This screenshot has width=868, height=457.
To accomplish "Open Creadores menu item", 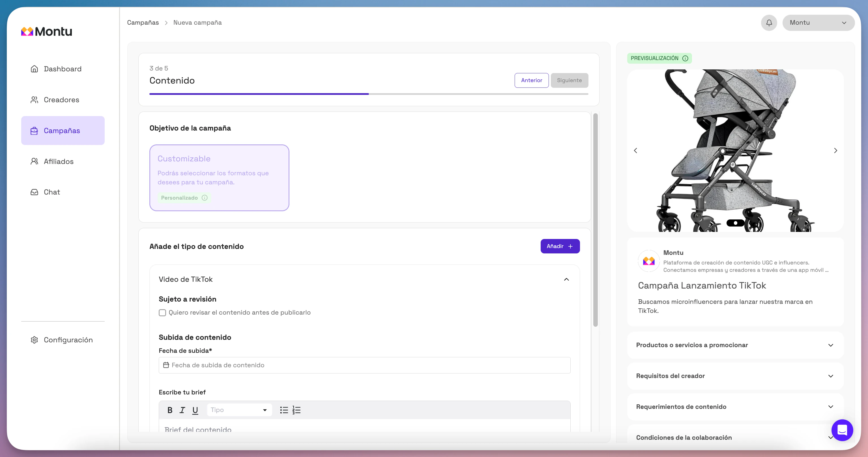I will pos(63,100).
